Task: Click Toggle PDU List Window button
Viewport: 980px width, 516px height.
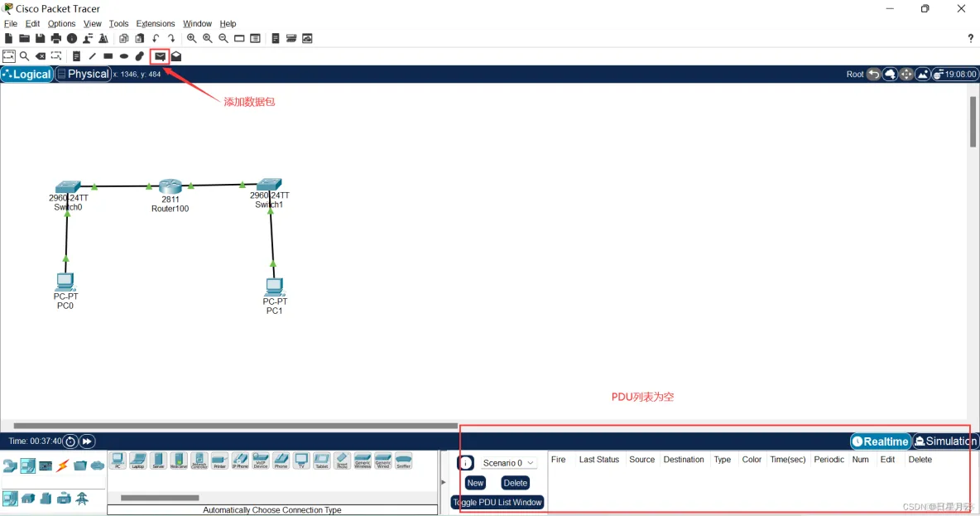Action: click(x=497, y=502)
